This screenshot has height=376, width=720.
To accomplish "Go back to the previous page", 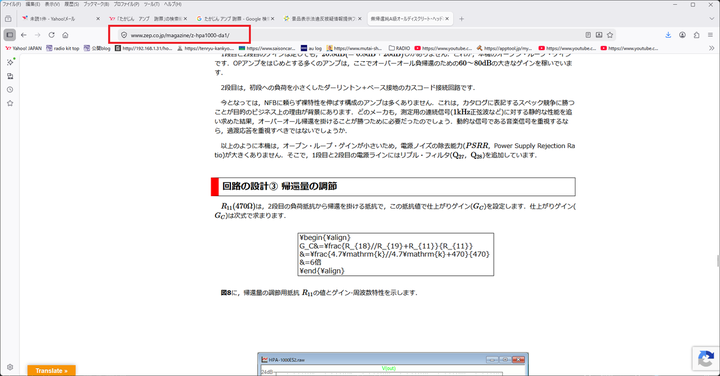I will pyautogui.click(x=24, y=35).
